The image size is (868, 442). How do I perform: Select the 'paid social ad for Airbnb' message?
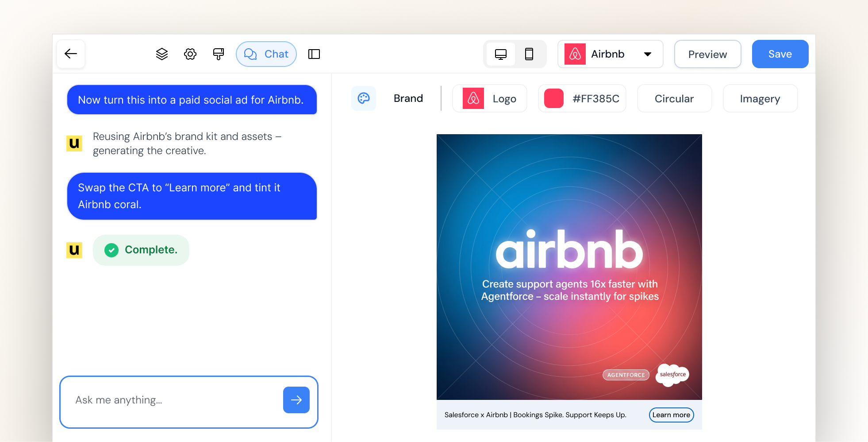pos(192,100)
